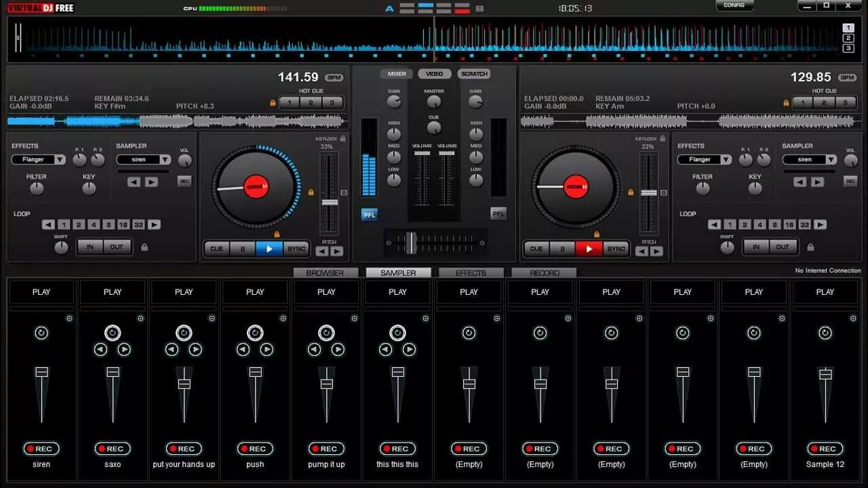The width and height of the screenshot is (868, 488).
Task: Click the left channel volume fader
Action: tap(422, 154)
